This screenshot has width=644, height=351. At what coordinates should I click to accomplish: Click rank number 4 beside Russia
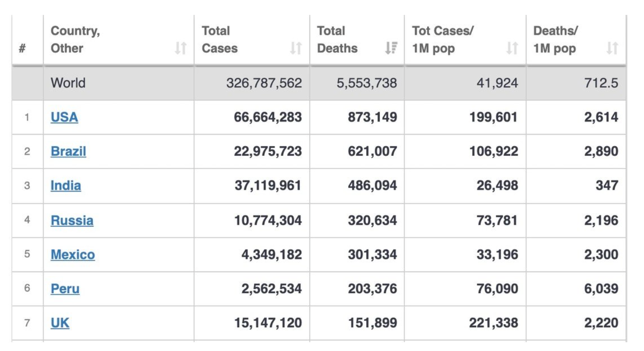(27, 220)
